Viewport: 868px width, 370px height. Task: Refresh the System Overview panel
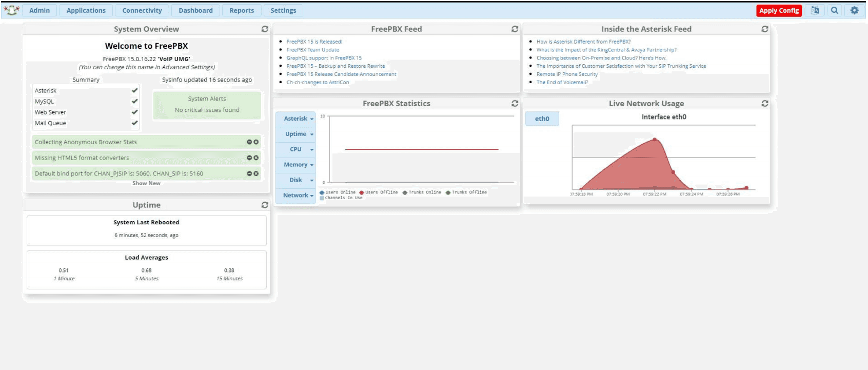(265, 29)
